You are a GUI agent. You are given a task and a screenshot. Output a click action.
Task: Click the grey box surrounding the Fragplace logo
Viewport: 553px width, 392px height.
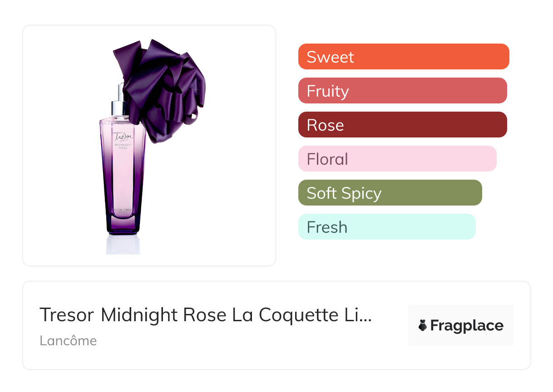[461, 338]
